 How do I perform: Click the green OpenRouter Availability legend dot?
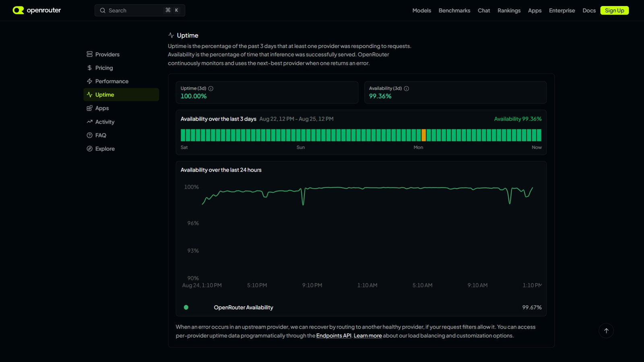(x=186, y=307)
